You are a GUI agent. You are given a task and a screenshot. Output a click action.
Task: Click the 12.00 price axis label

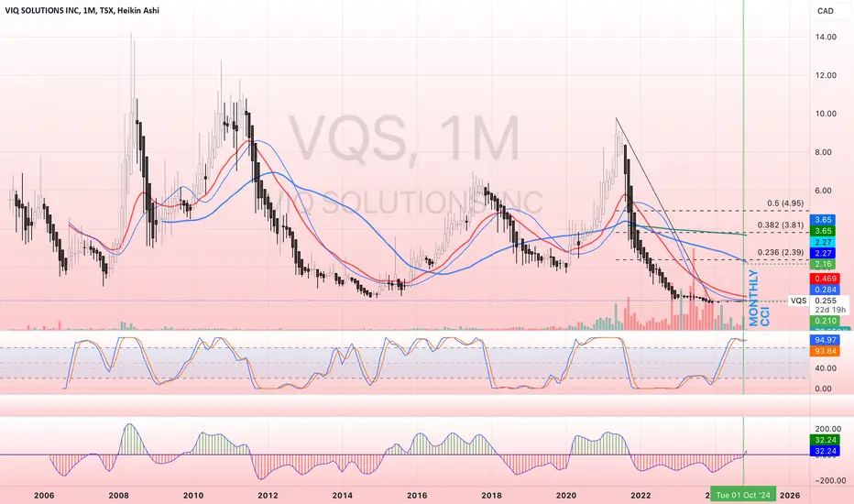[826, 75]
